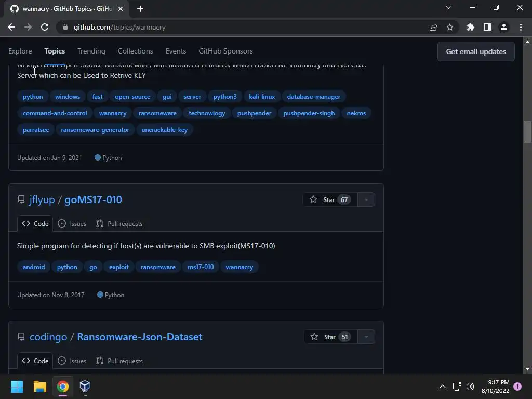Click the star icon for Ransomware-Json-Dataset
532x399 pixels.
pos(314,337)
